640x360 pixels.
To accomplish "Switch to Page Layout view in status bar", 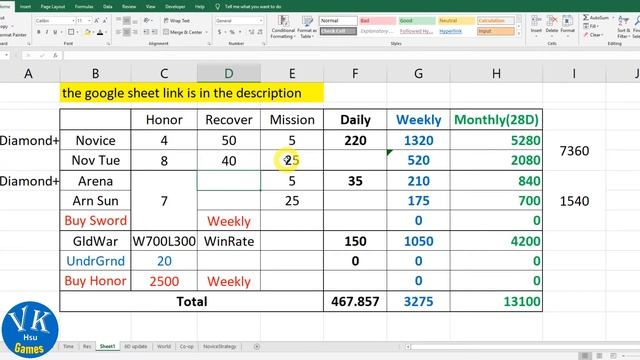I will pos(599,356).
